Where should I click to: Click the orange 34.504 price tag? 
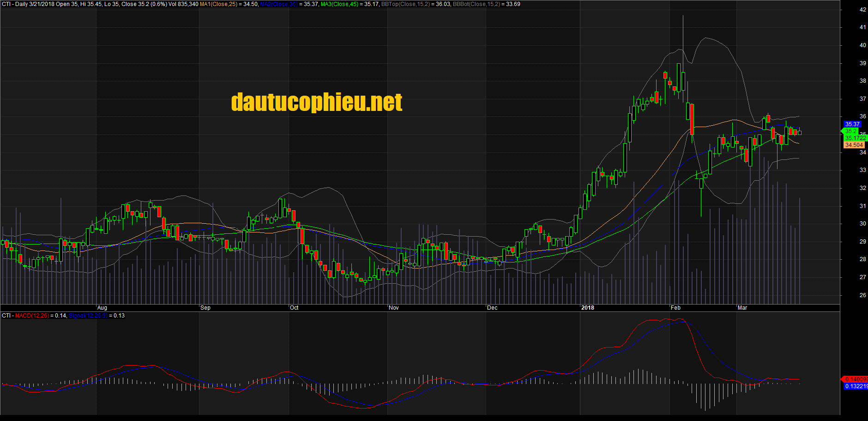tap(854, 145)
